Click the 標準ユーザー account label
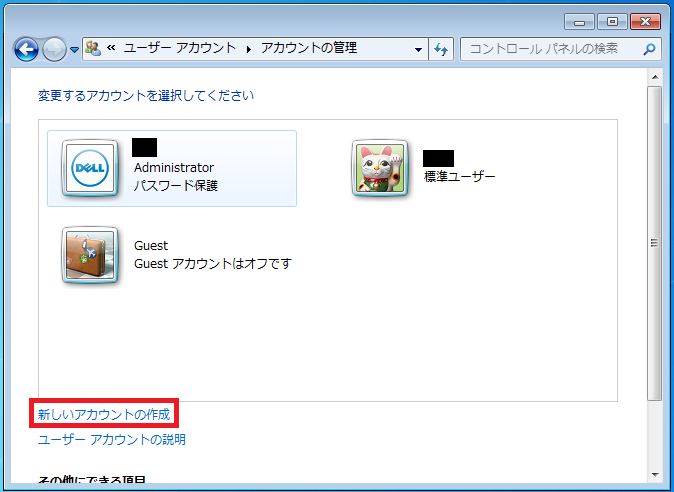This screenshot has height=492, width=674. point(460,176)
